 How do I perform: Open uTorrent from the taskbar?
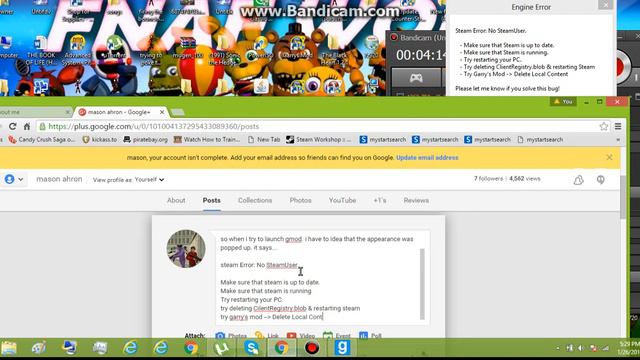click(x=221, y=348)
